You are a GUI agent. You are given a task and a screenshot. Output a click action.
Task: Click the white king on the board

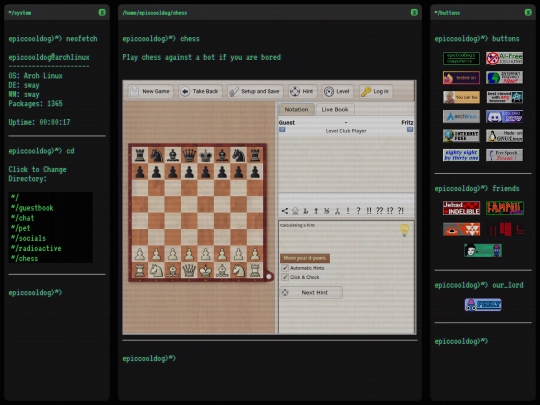(x=206, y=270)
